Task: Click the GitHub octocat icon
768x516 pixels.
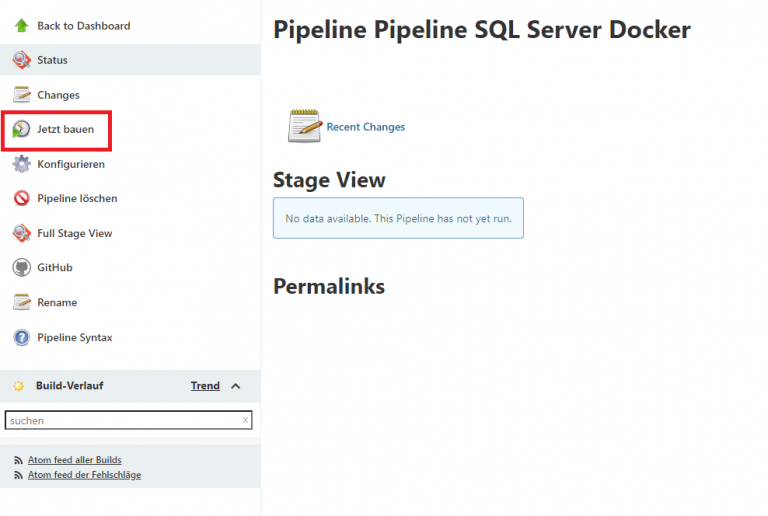Action: point(22,267)
